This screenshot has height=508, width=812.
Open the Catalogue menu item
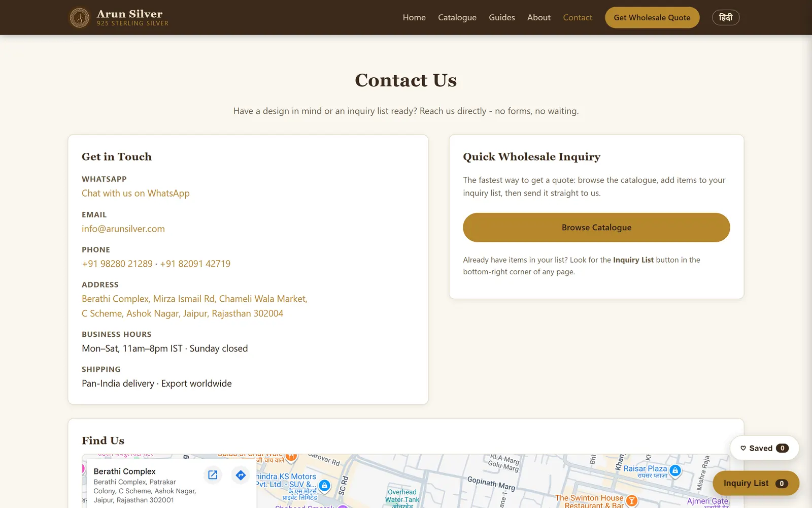457,17
